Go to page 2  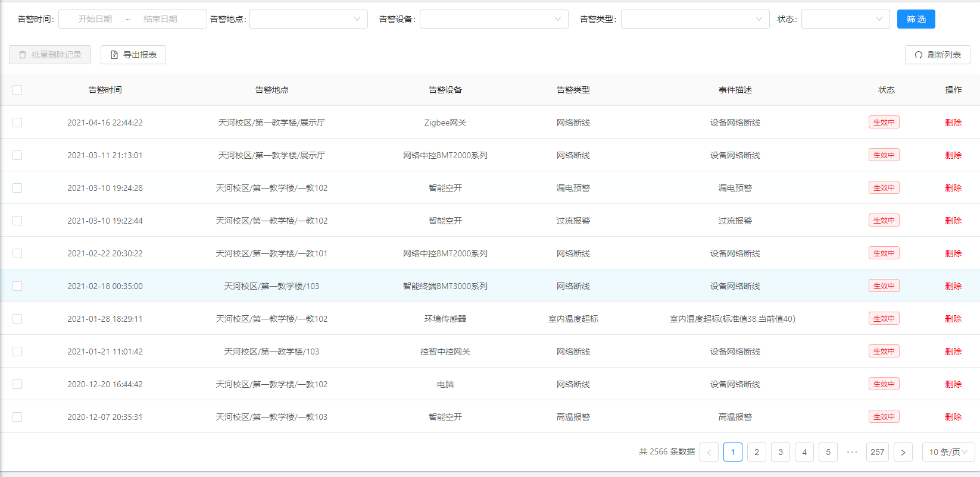tap(757, 452)
